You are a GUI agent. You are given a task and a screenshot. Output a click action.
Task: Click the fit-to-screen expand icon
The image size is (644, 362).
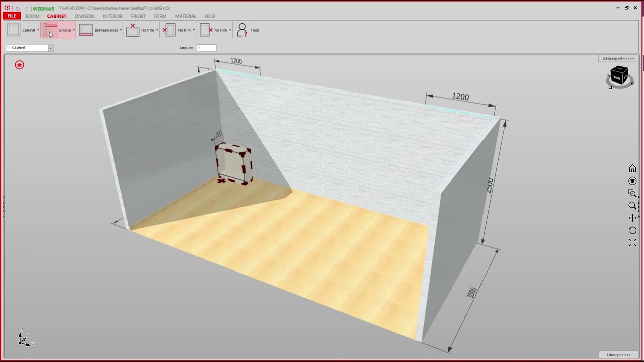point(632,242)
